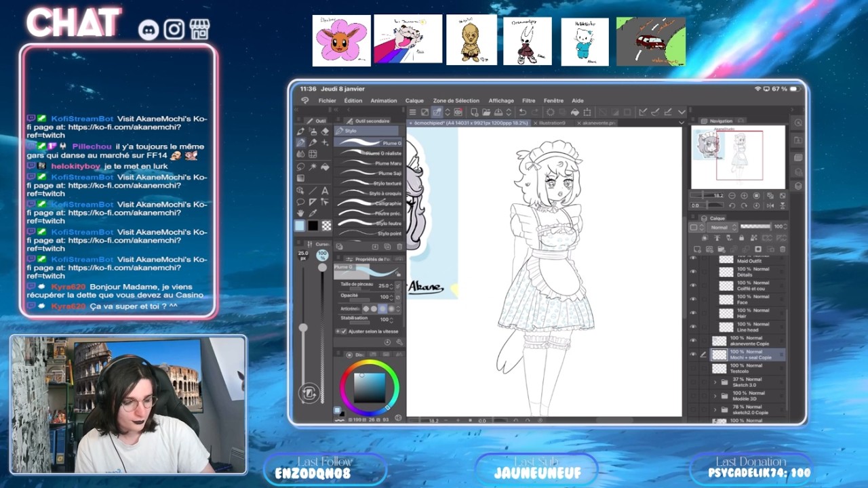The width and height of the screenshot is (868, 488).
Task: Click the brush size vertical slider handle
Action: point(303,328)
